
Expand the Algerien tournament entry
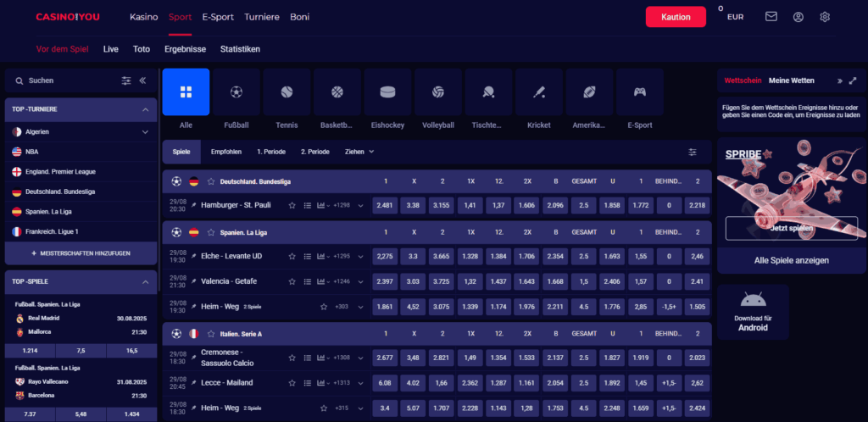146,131
